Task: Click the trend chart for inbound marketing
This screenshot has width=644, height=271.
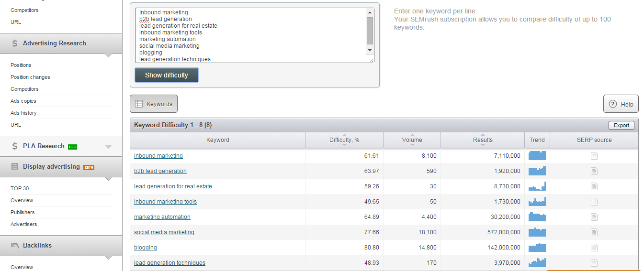Action: tap(537, 156)
